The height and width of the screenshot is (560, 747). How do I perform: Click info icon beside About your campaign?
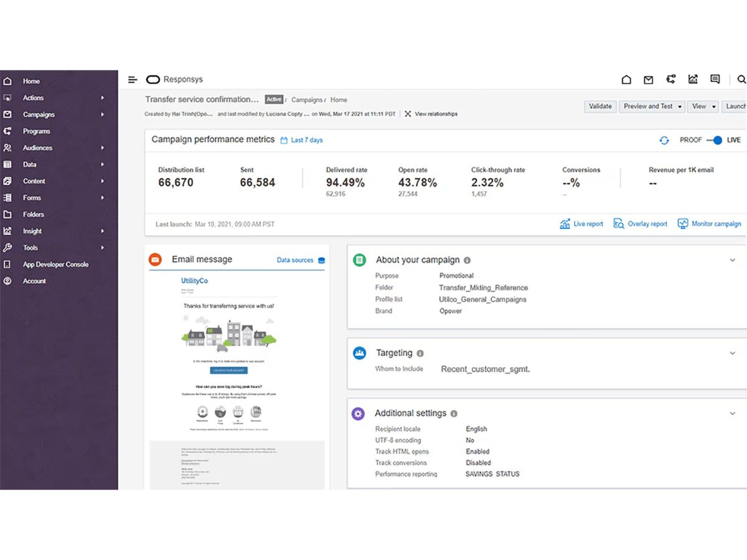point(467,260)
